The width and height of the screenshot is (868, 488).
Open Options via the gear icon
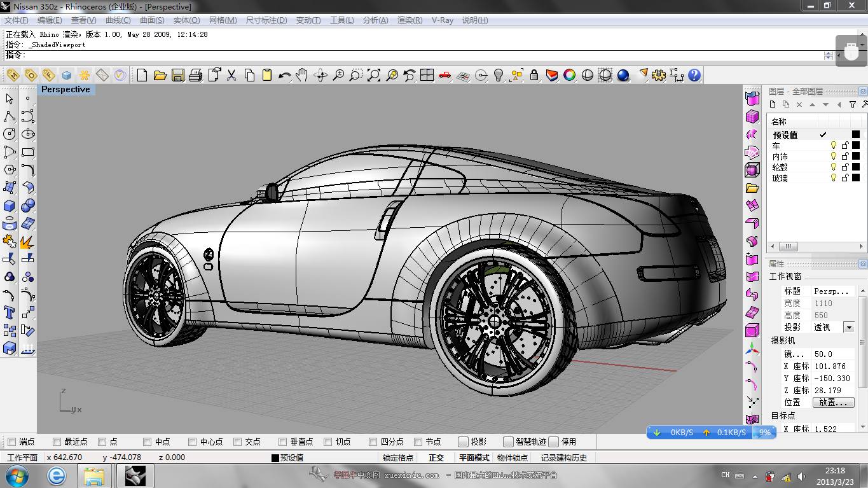click(659, 75)
